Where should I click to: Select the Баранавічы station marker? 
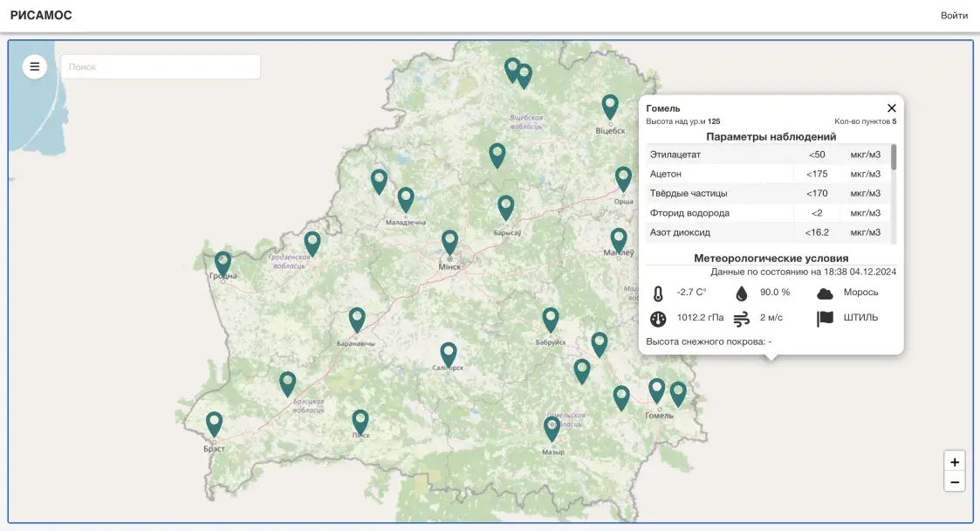[x=357, y=319]
